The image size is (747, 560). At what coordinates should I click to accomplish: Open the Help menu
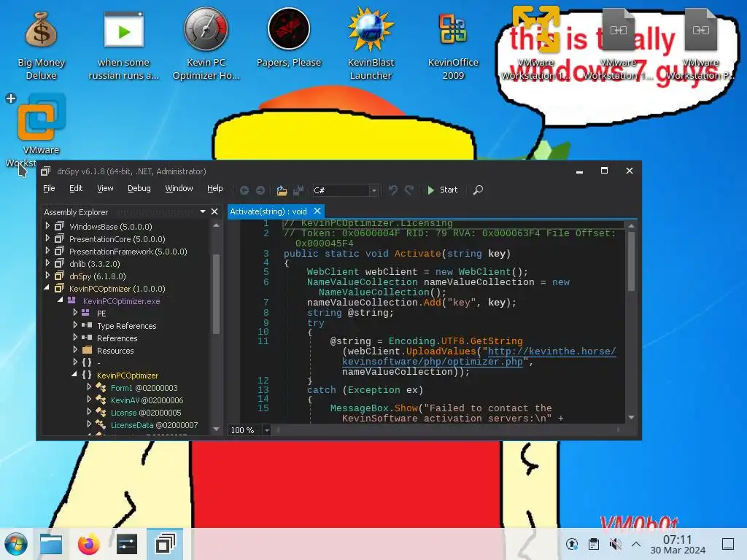(x=215, y=188)
